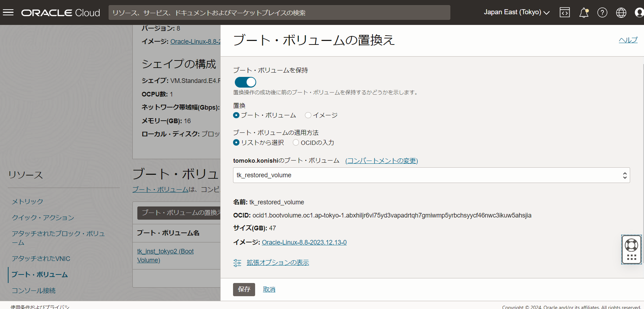Focus the resource search field
The height and width of the screenshot is (309, 644).
pyautogui.click(x=279, y=12)
